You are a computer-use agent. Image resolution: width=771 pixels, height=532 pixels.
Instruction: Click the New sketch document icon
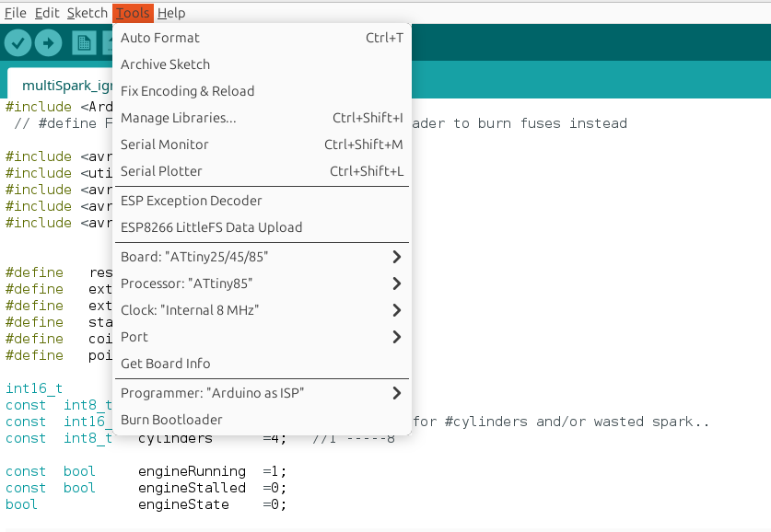pyautogui.click(x=84, y=43)
